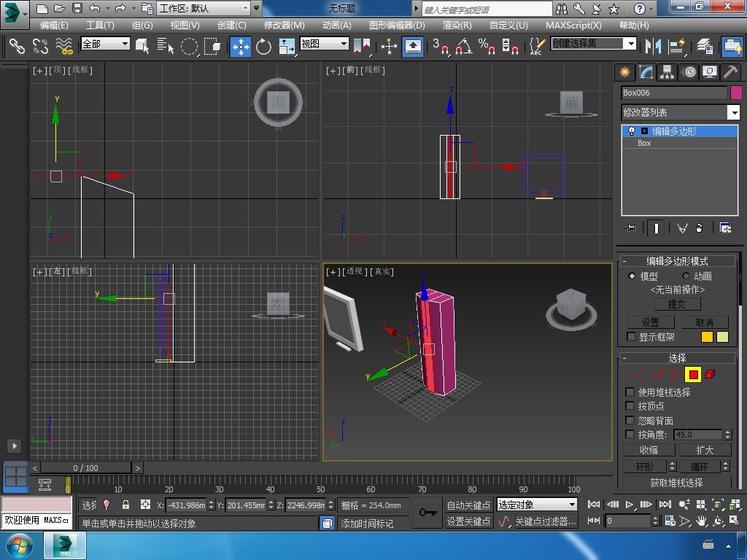Open the 渲染(R) menu

pos(457,26)
